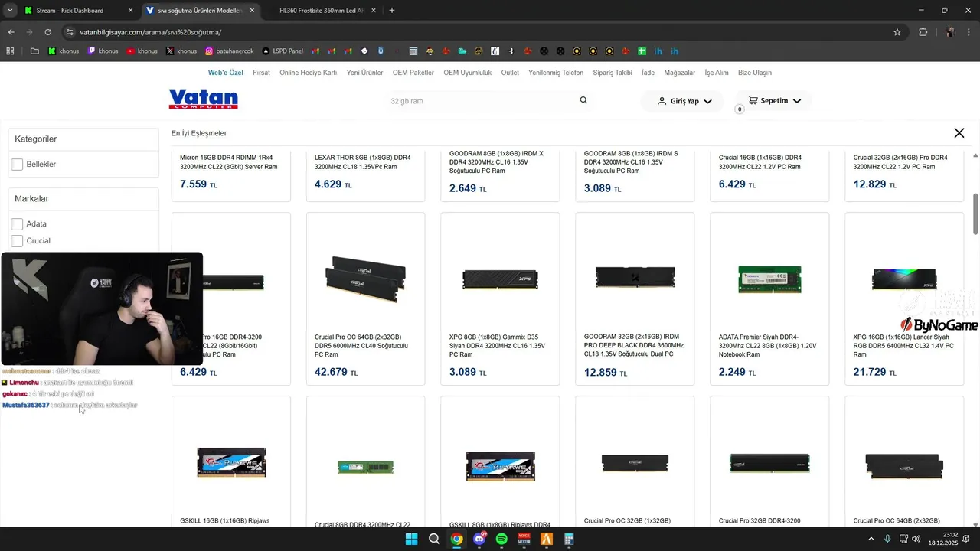Screen dimensions: 980x551
Task: Click the İşe Alım link
Action: pos(717,73)
